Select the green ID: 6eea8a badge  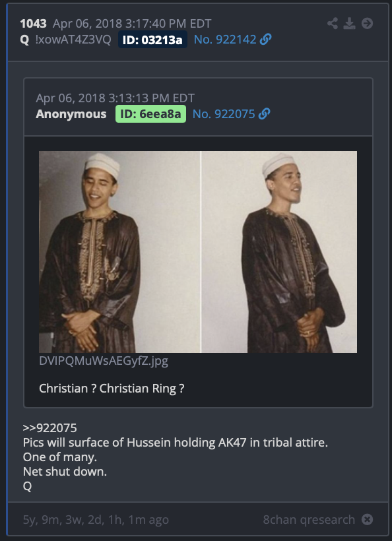coord(151,114)
